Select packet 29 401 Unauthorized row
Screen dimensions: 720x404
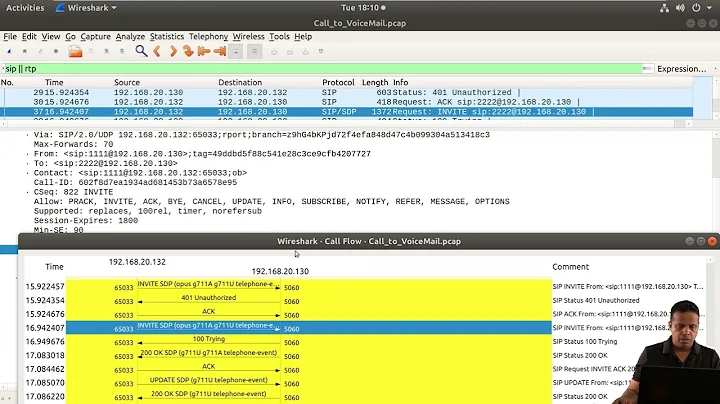[x=347, y=92]
